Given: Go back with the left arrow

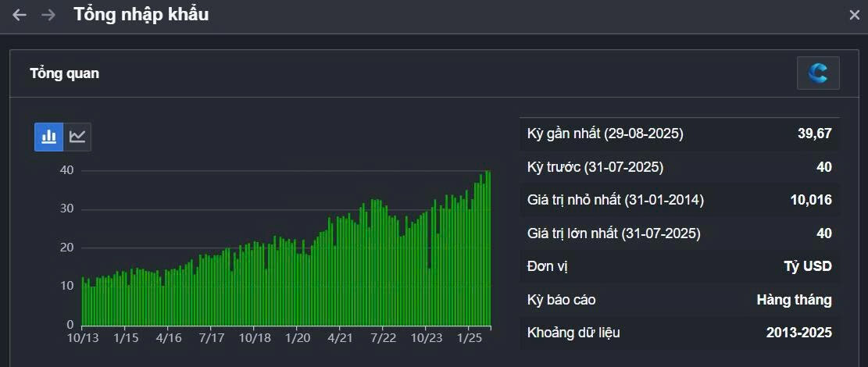Looking at the screenshot, I should [x=20, y=15].
